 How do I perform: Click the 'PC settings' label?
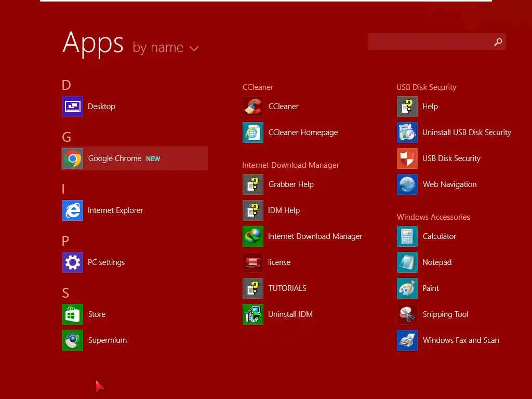[x=106, y=262]
